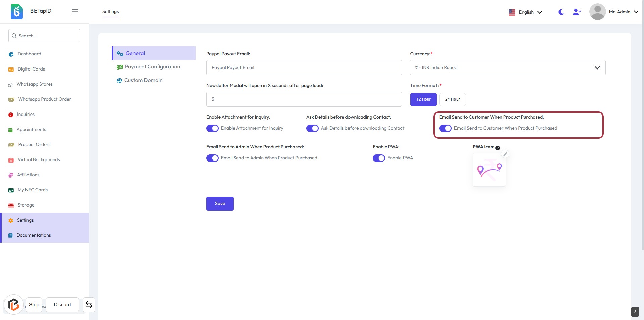Image resolution: width=644 pixels, height=320 pixels.
Task: Toggle Email Send to Customer When Product Purchased
Action: point(445,128)
